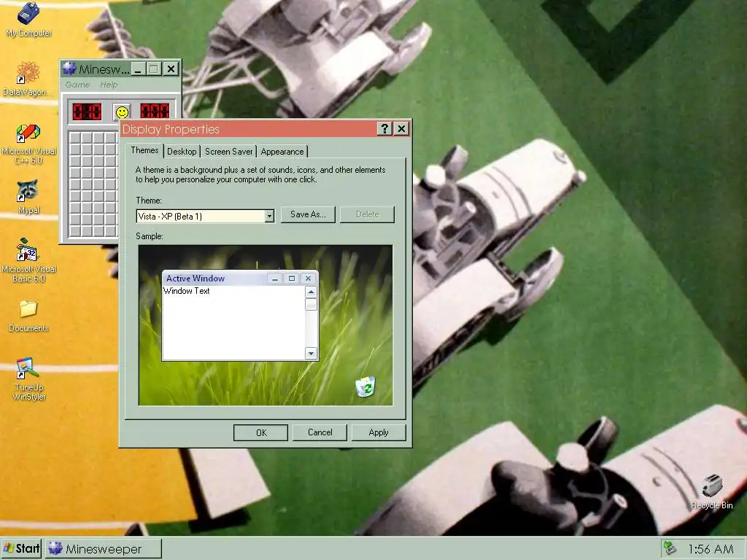
Task: Open the Start menu
Action: pos(21,548)
